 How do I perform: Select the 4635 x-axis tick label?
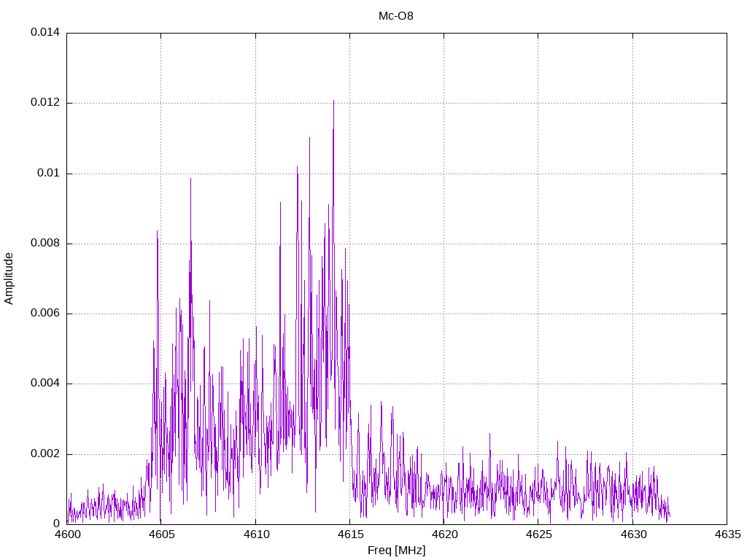click(x=727, y=534)
